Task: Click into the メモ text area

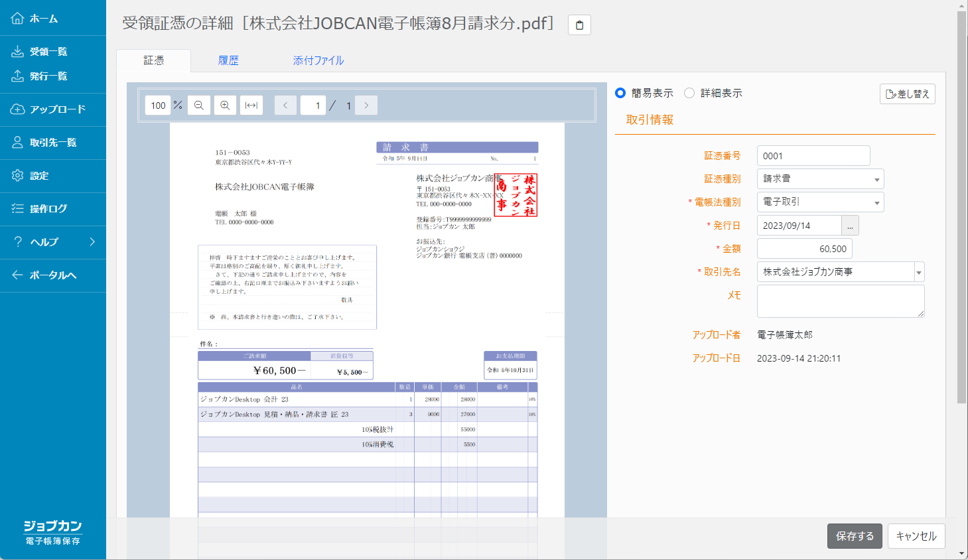Action: (840, 301)
